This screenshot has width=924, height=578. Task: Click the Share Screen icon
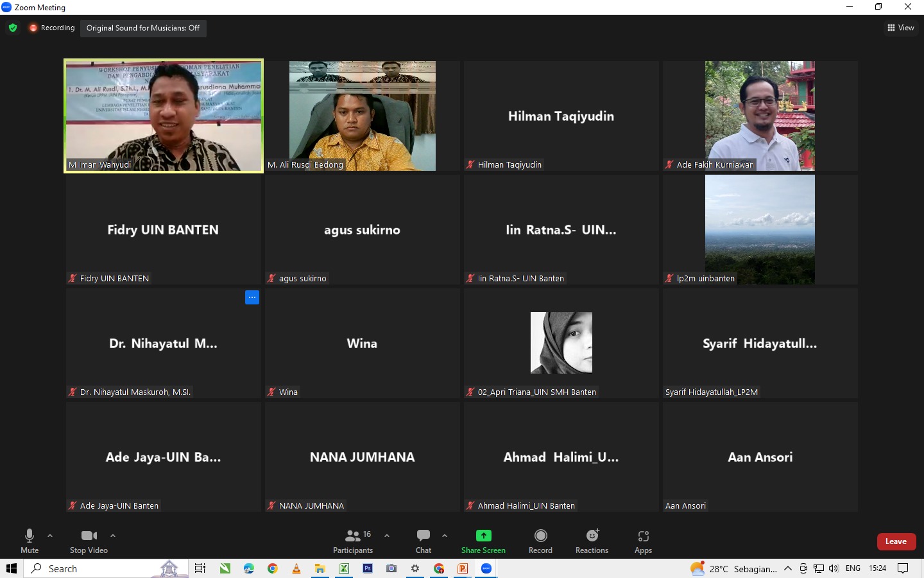click(x=483, y=536)
